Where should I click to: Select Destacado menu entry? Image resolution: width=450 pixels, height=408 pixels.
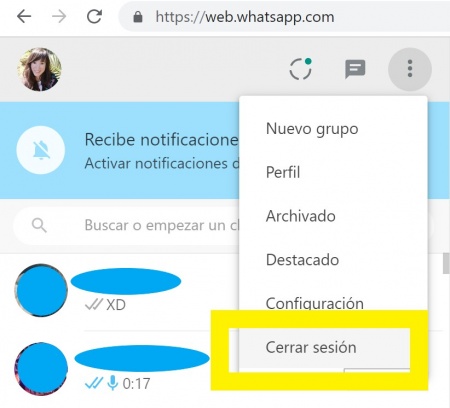[x=333, y=260]
